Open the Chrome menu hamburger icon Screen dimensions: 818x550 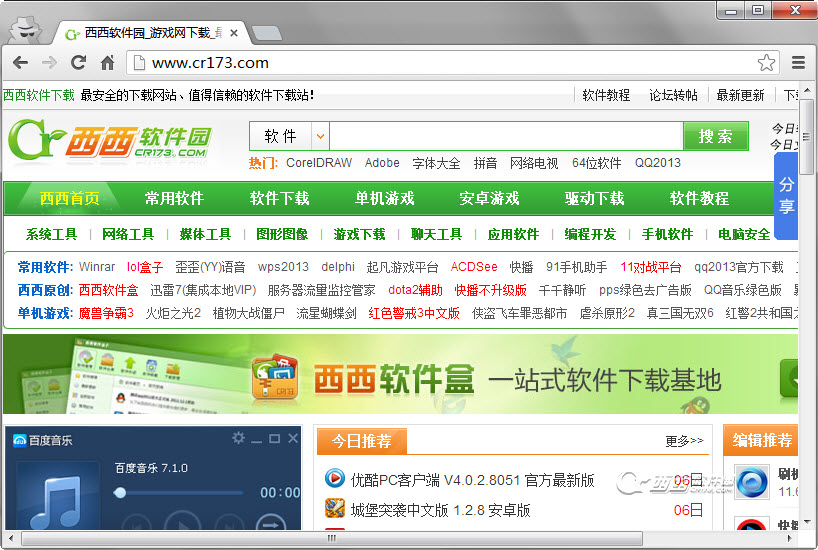[x=798, y=63]
